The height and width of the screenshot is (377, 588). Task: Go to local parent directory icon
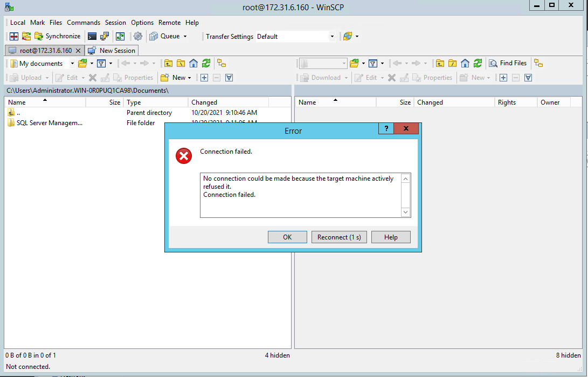pyautogui.click(x=168, y=64)
